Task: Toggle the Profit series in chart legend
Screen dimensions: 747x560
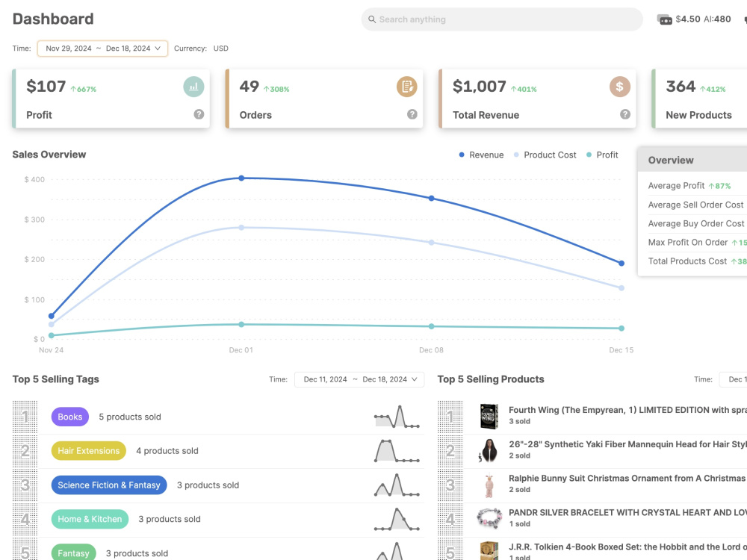Action: [602, 155]
